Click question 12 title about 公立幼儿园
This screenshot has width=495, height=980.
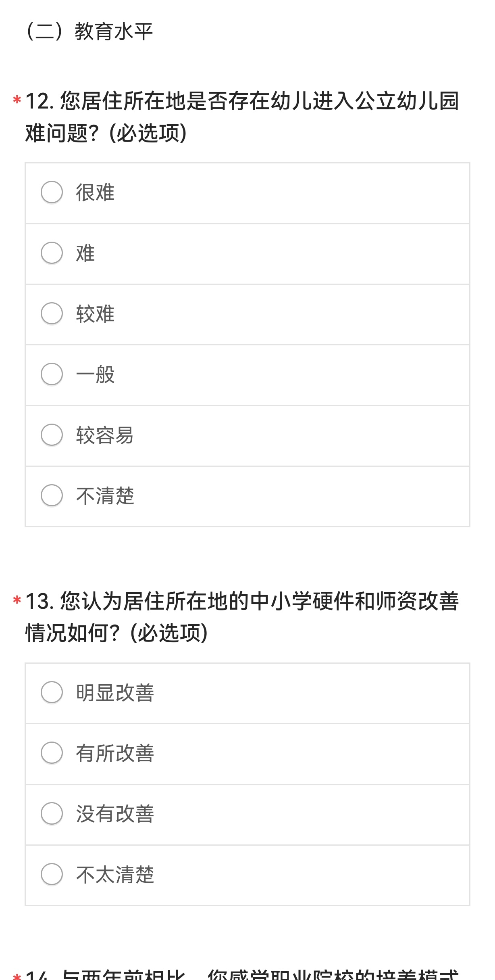(x=242, y=117)
